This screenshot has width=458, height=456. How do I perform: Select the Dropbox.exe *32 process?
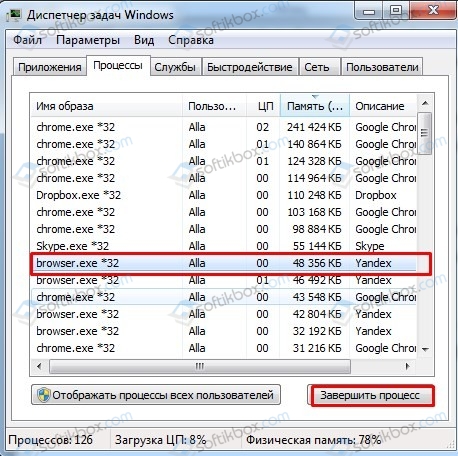pos(223,195)
